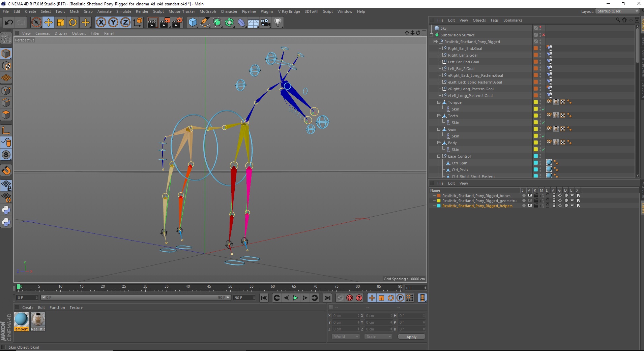This screenshot has height=351, width=644.
Task: Open viewport Cameras menu
Action: pos(42,33)
